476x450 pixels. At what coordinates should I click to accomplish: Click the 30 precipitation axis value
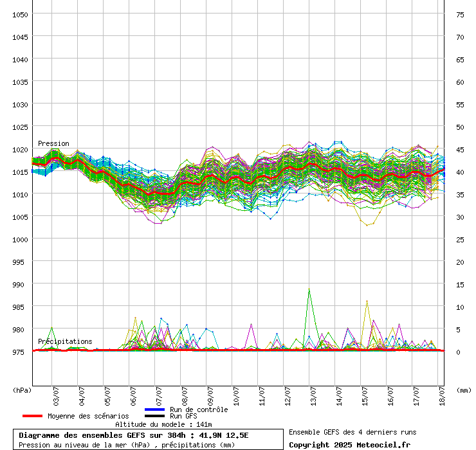(x=460, y=217)
